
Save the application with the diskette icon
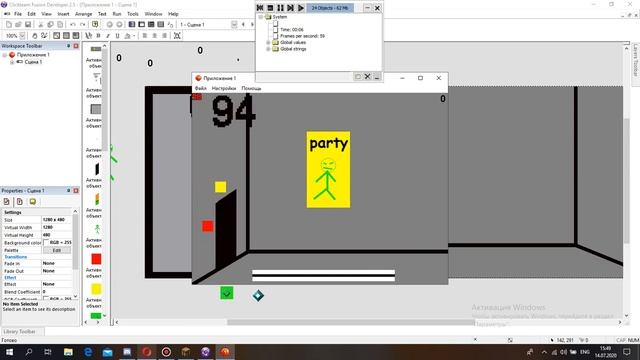tap(28, 24)
